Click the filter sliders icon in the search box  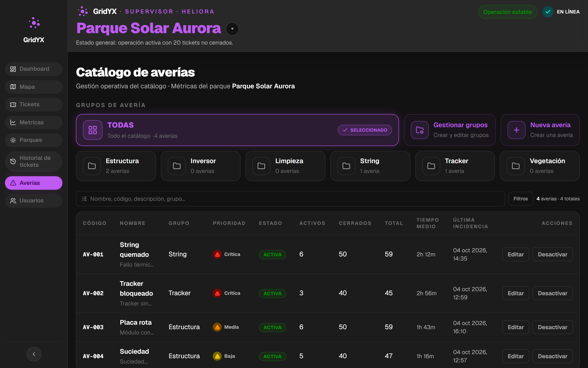click(84, 199)
